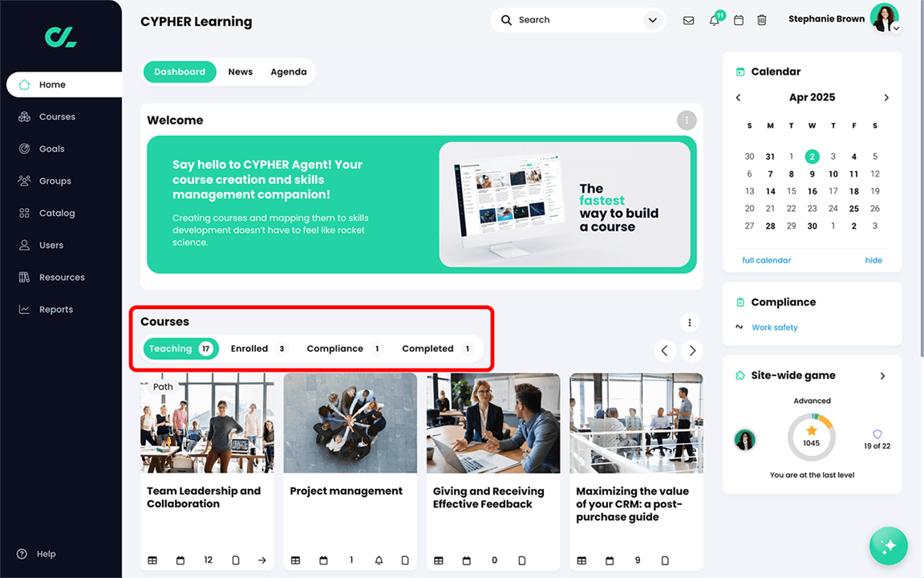The width and height of the screenshot is (924, 578).
Task: Click calendar icon on Project management card
Action: (323, 560)
